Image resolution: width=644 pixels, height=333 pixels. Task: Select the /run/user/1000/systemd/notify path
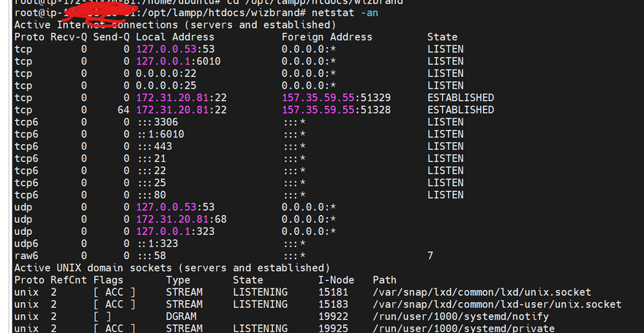460,316
